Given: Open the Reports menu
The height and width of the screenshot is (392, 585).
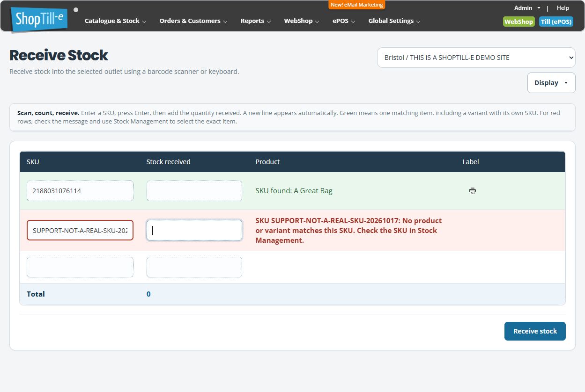Looking at the screenshot, I should point(256,21).
